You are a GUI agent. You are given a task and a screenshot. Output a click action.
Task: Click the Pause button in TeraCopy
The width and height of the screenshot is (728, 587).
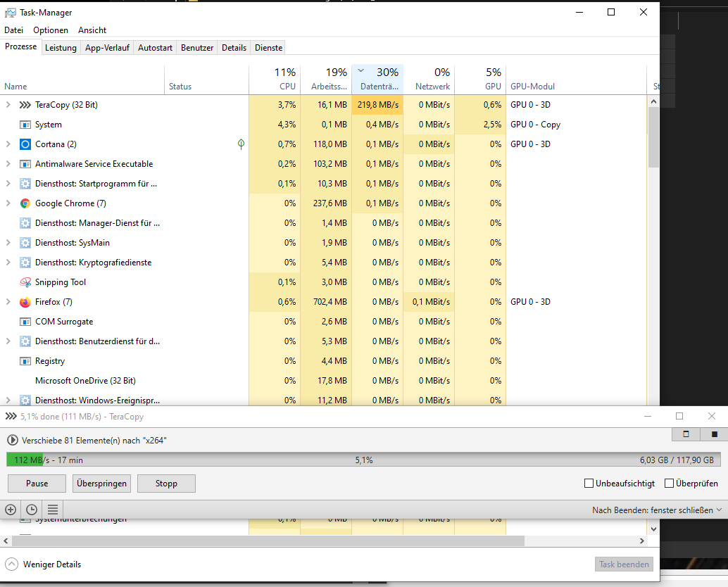pos(37,484)
